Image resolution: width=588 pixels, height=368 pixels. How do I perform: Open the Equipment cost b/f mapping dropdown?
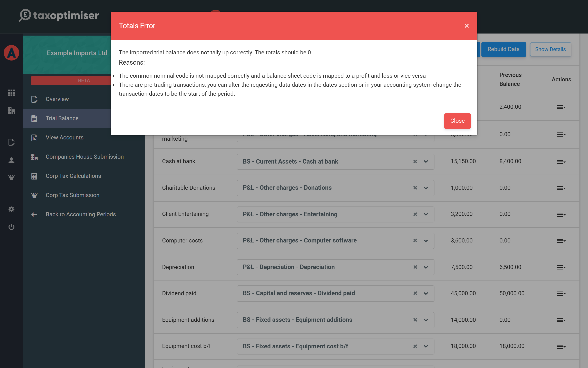click(x=426, y=346)
